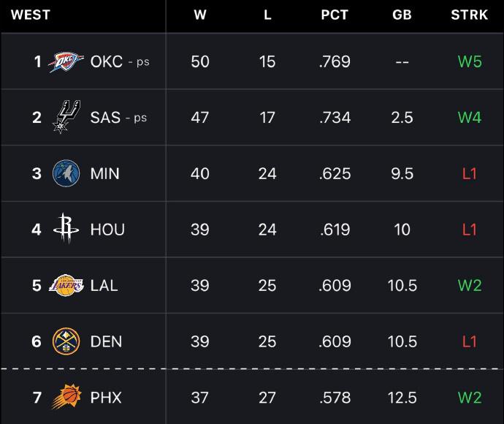Open the SAS team name
Image resolution: width=504 pixels, height=424 pixels.
(105, 118)
